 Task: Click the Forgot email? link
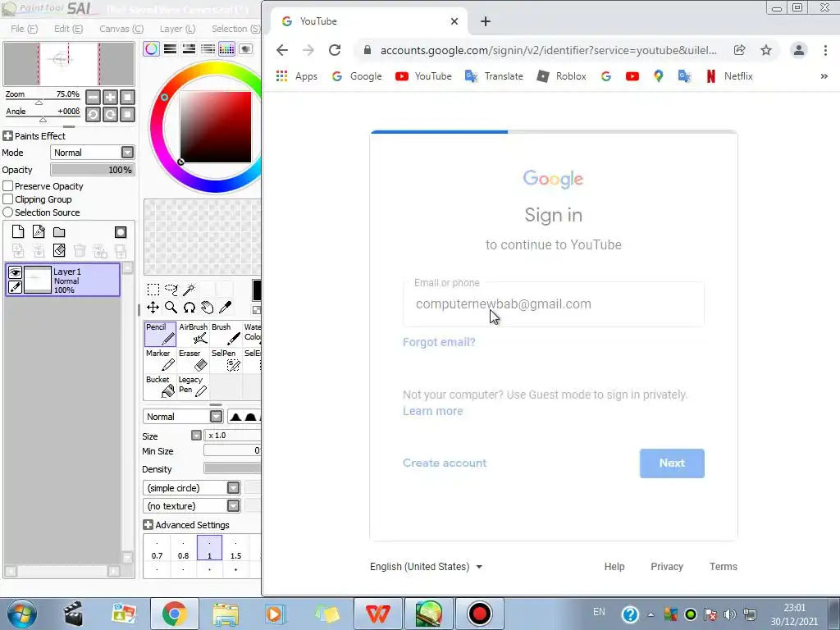[x=439, y=342]
